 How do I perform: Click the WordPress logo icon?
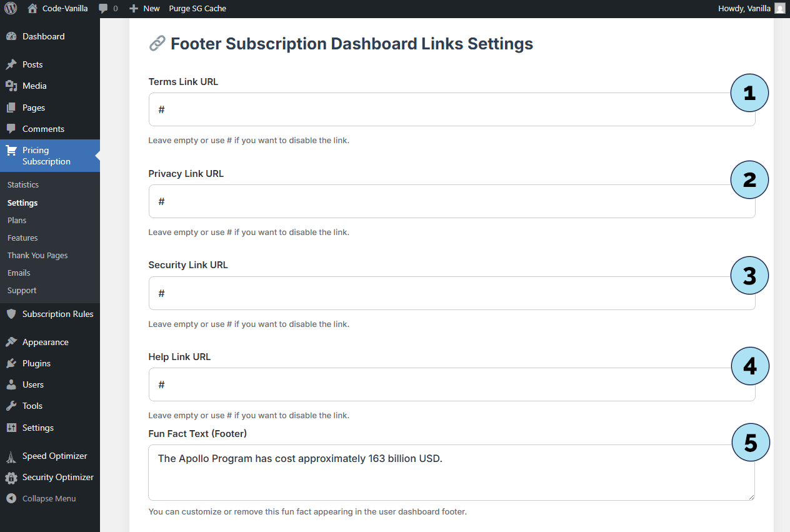coord(11,9)
